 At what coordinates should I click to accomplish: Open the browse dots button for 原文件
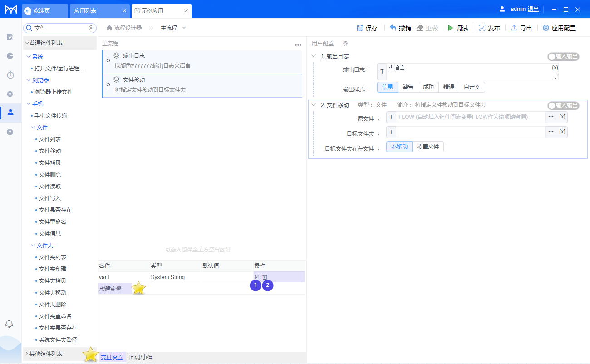pyautogui.click(x=551, y=117)
